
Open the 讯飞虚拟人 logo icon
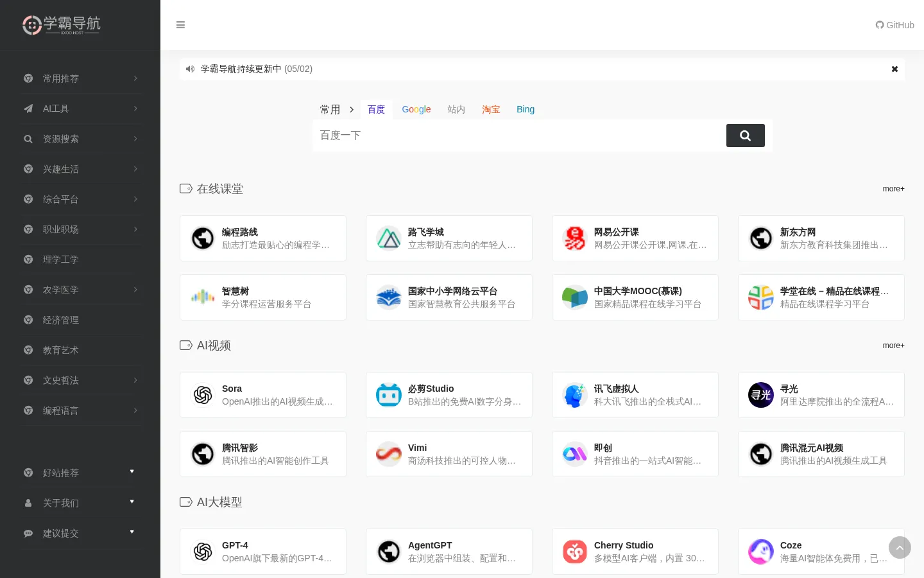pyautogui.click(x=575, y=395)
